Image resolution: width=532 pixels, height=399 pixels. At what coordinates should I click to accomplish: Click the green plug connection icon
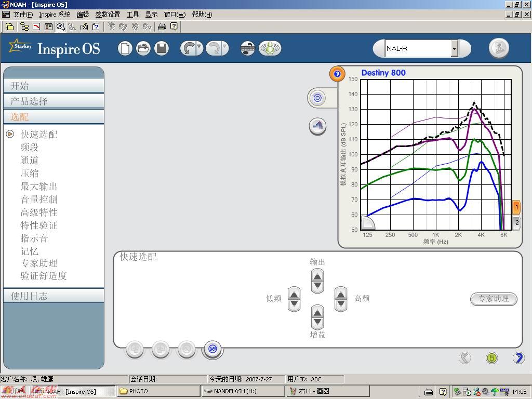coord(491,357)
